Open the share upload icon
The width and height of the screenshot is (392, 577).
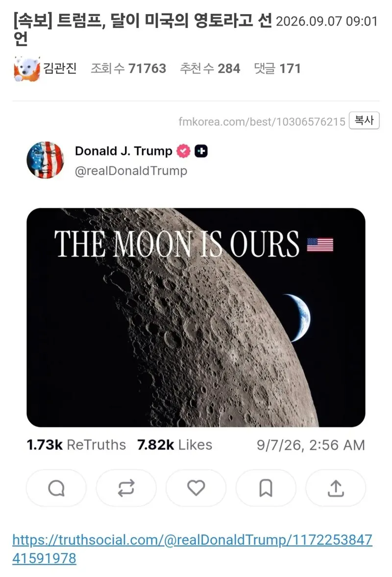(336, 488)
